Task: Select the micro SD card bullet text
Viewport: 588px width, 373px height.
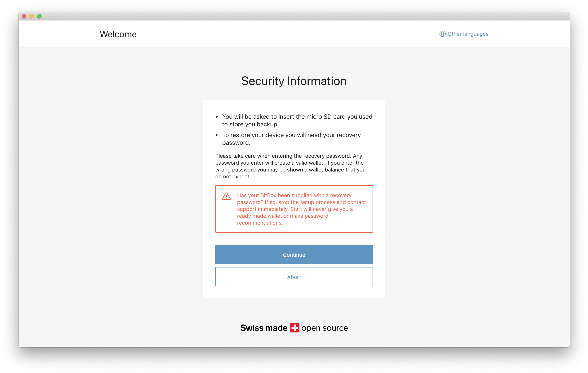Action: tap(297, 120)
